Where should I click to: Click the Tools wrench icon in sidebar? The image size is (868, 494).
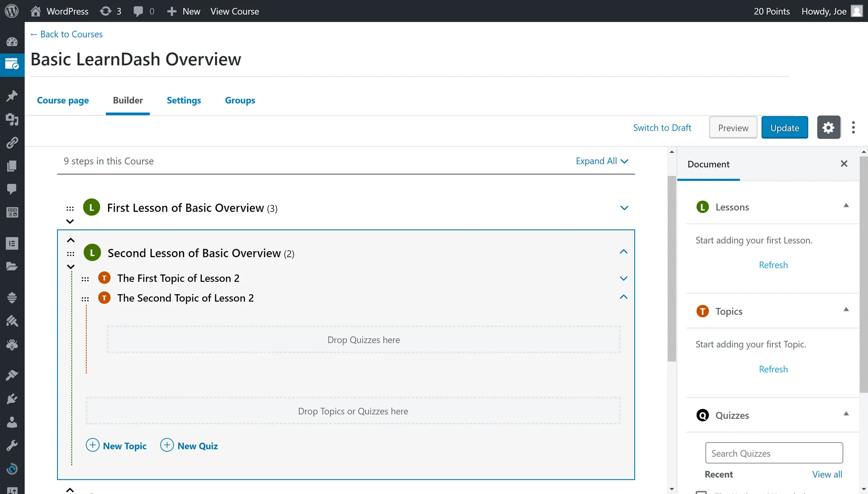[x=12, y=445]
